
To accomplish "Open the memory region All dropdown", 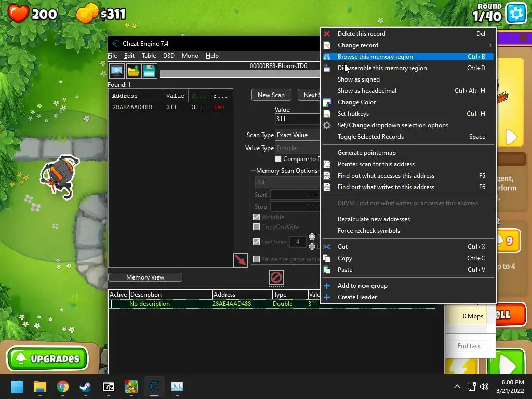I will pyautogui.click(x=287, y=182).
